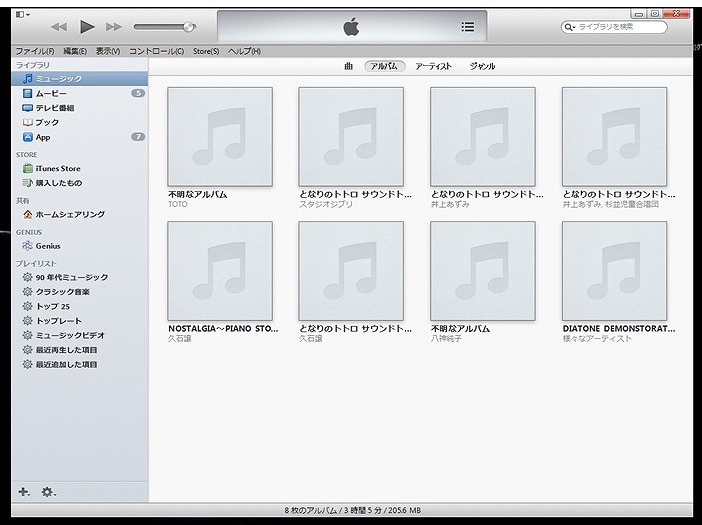Open 最近再生した項目 playlist gear icon
The width and height of the screenshot is (702, 525).
click(x=28, y=350)
